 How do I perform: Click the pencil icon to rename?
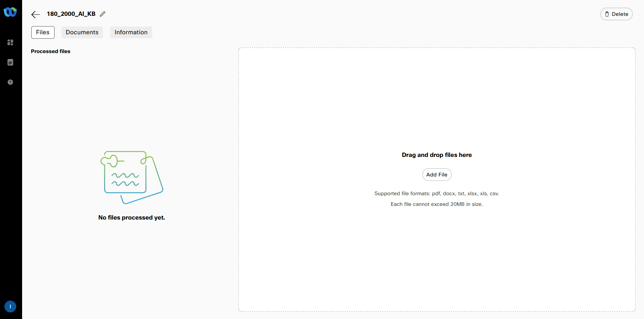[102, 14]
